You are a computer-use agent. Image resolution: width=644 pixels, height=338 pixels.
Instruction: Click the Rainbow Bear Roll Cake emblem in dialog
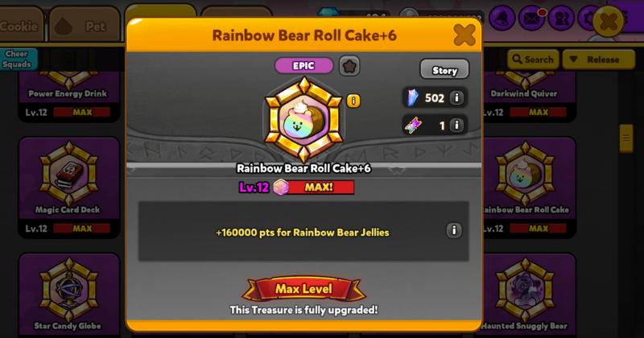303,120
